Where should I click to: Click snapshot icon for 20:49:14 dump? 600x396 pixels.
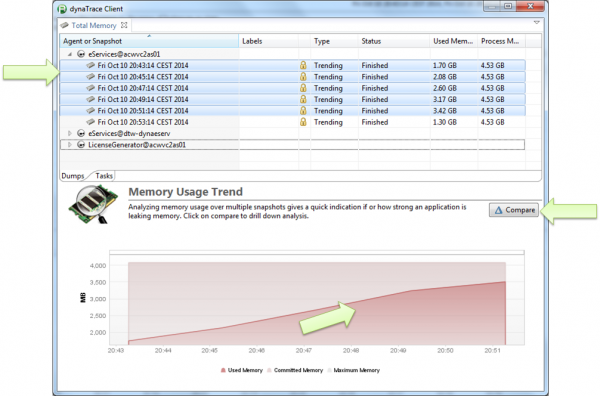(x=90, y=99)
